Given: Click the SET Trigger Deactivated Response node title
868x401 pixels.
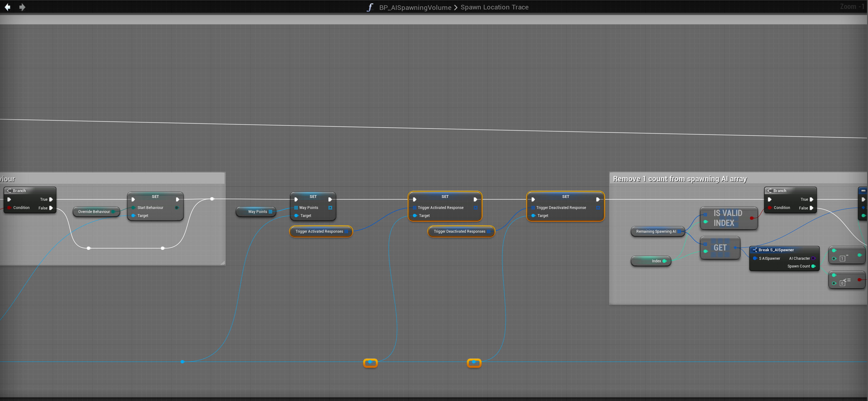Looking at the screenshot, I should (565, 197).
